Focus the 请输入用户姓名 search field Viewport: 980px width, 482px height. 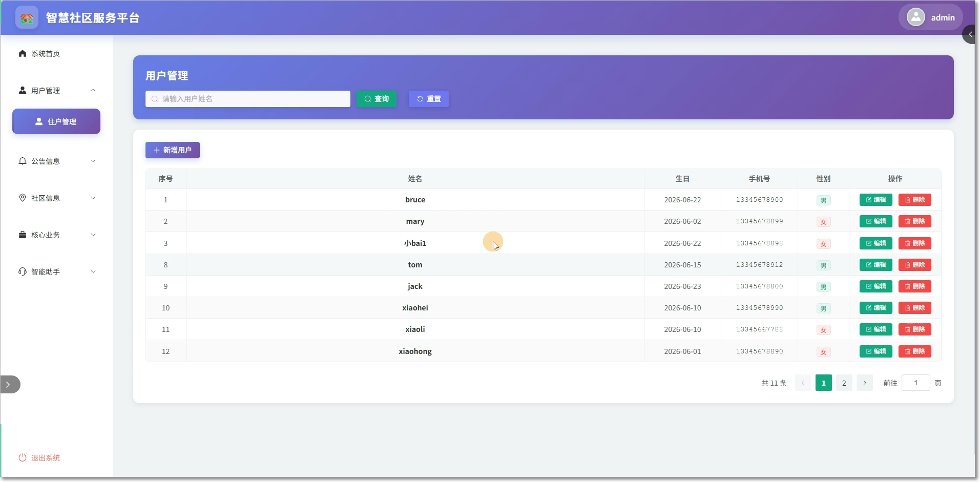[x=248, y=99]
